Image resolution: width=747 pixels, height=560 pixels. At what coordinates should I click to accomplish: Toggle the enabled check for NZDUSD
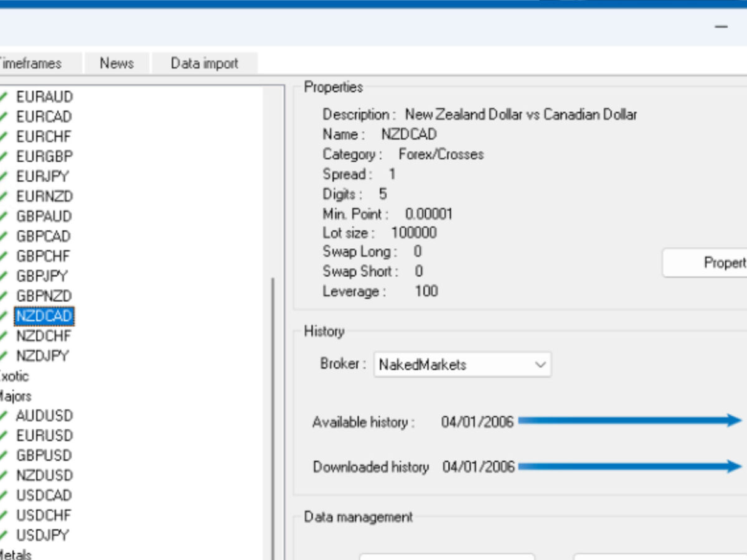(5, 475)
